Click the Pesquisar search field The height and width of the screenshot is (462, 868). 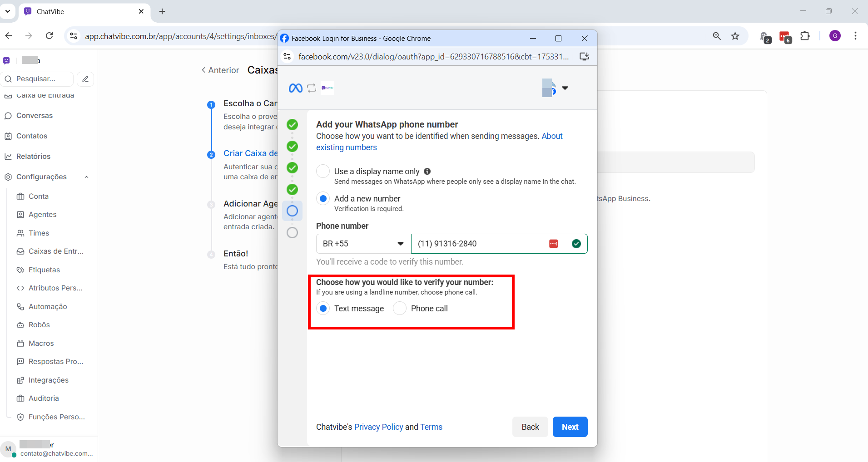click(x=37, y=79)
